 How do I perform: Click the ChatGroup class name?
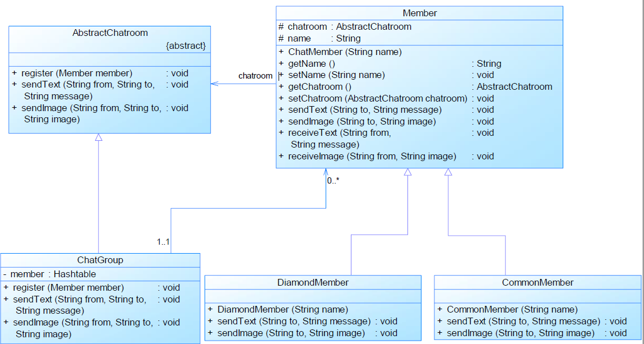(100, 260)
